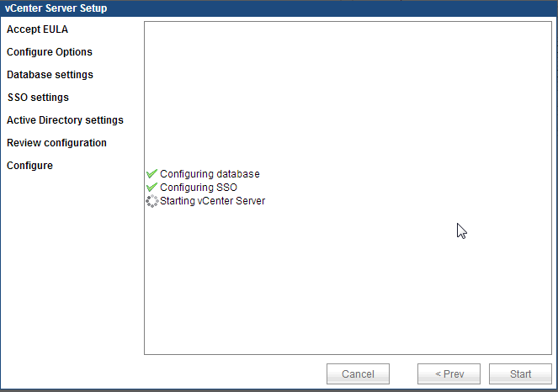The height and width of the screenshot is (392, 558).
Task: Select the Accept EULA step
Action: click(37, 29)
